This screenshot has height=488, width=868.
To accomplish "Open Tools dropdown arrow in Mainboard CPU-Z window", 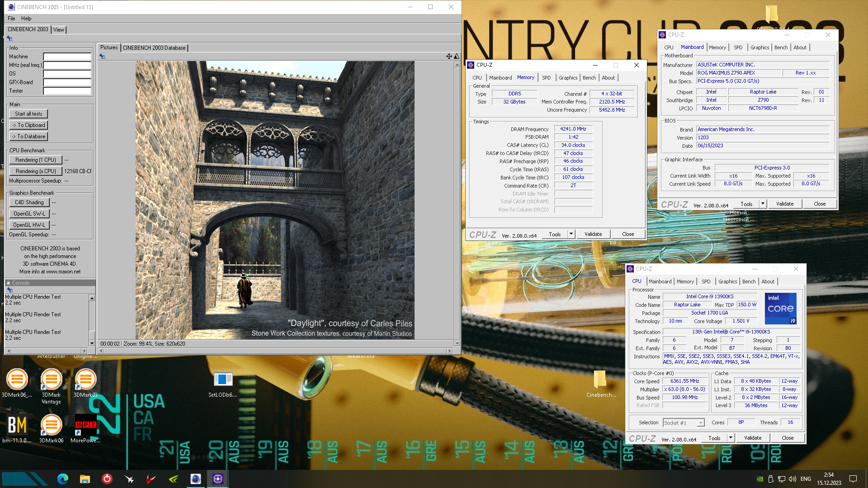I will (x=763, y=204).
